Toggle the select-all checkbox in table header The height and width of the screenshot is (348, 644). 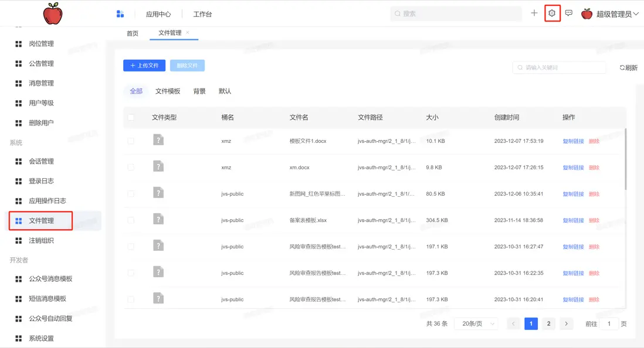tap(130, 117)
